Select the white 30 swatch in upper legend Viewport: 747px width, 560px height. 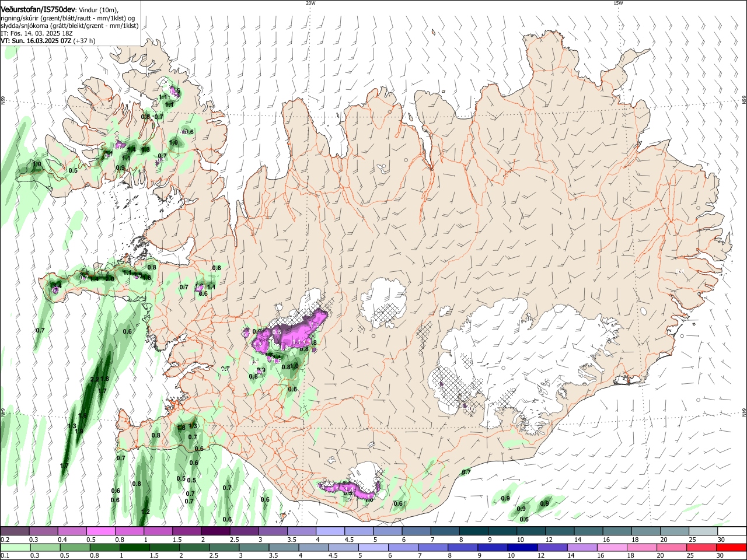(731, 531)
